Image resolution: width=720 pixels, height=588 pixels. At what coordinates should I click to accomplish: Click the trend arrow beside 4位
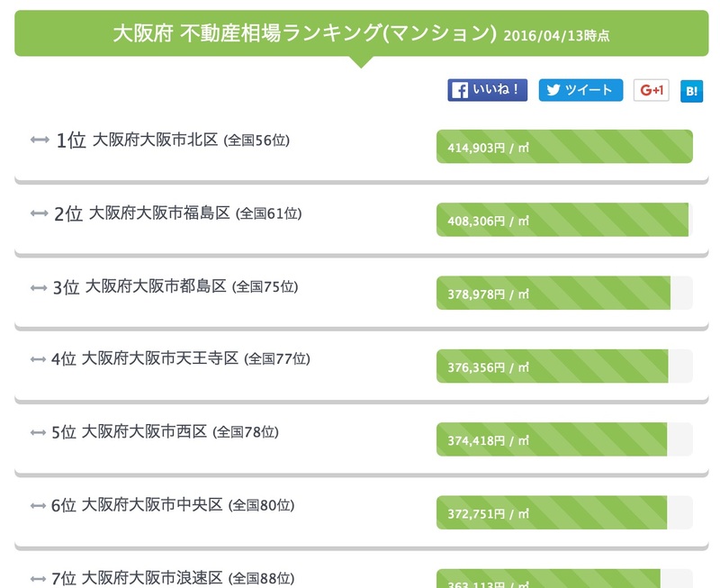[38, 359]
